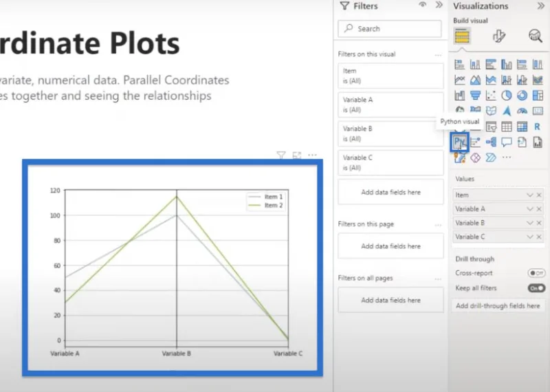The image size is (550, 392).
Task: Select the Stacked column chart visual
Action: [x=475, y=64]
